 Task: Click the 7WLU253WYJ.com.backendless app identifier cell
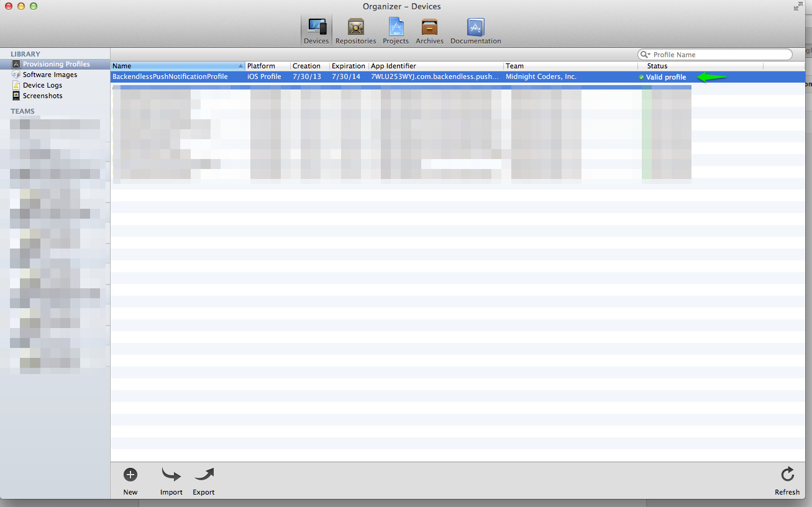(x=435, y=77)
